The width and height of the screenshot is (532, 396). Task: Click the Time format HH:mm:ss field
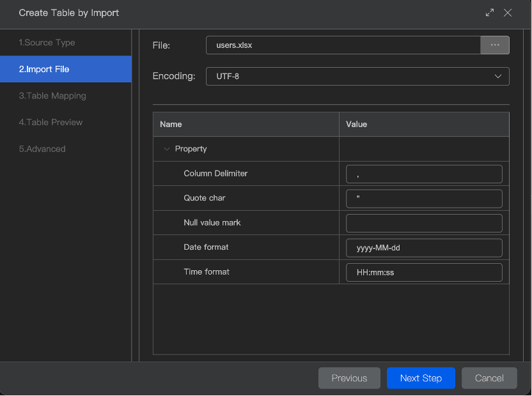click(424, 272)
